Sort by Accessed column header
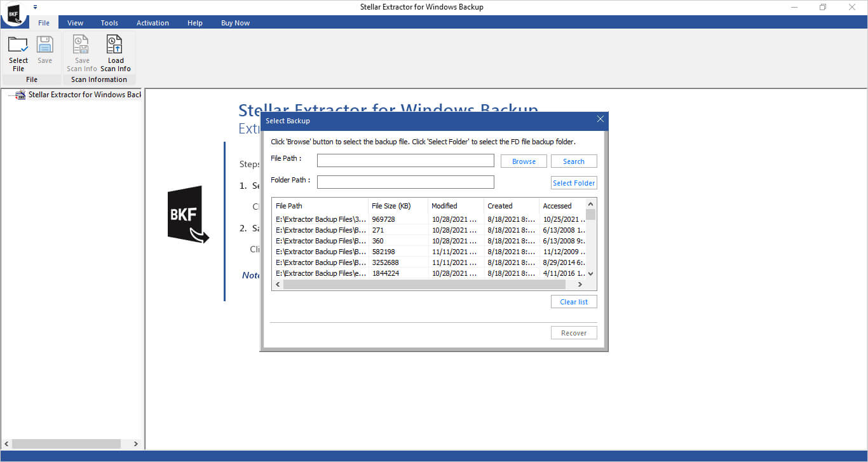 562,206
